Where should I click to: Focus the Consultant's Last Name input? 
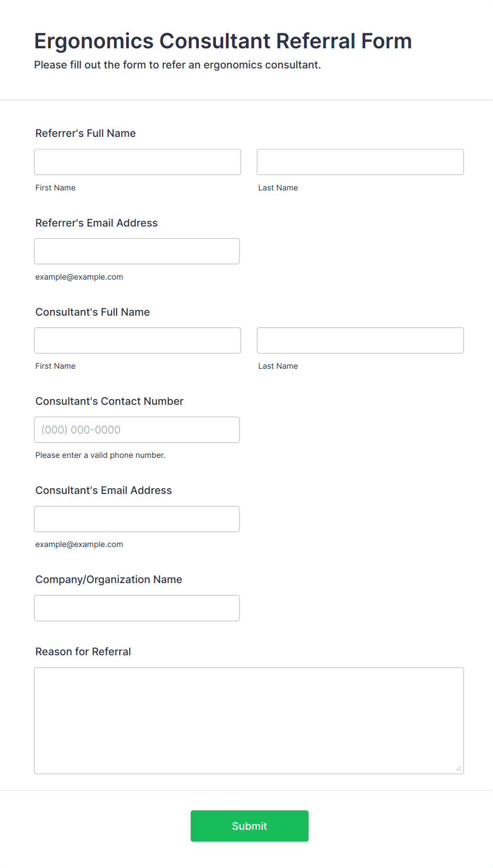tap(360, 340)
